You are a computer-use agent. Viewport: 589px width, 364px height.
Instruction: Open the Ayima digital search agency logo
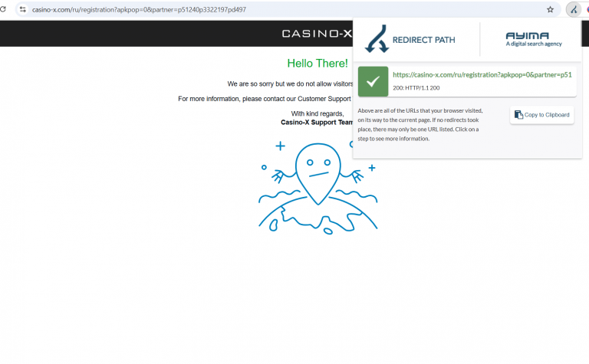(534, 39)
